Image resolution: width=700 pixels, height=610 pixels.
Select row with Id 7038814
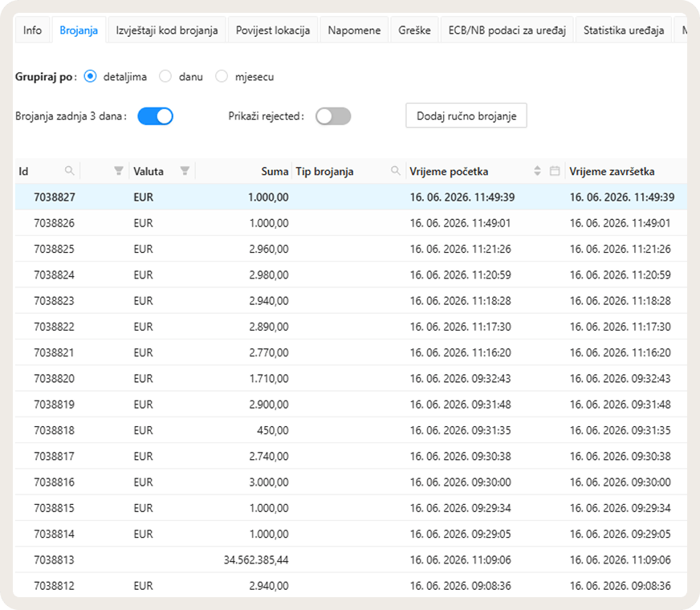click(x=351, y=533)
